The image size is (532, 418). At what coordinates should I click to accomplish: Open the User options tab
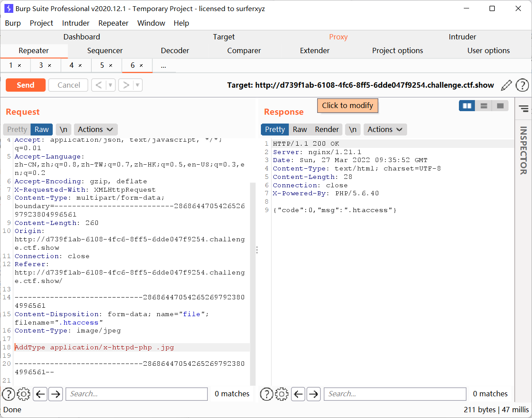pos(489,50)
